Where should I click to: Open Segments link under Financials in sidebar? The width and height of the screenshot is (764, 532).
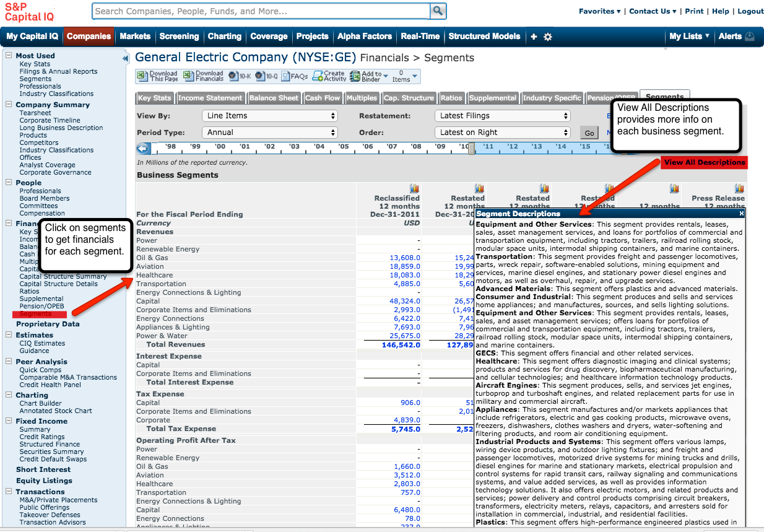(35, 314)
